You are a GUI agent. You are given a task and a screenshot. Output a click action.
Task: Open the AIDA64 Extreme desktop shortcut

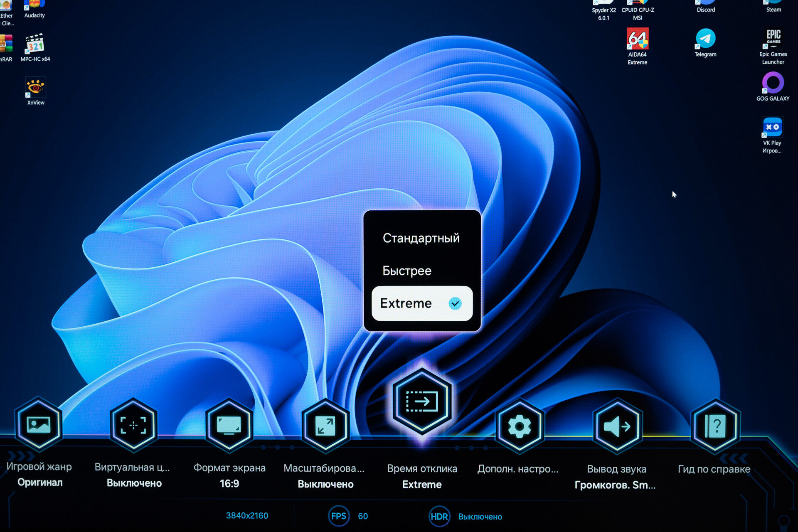[x=638, y=47]
